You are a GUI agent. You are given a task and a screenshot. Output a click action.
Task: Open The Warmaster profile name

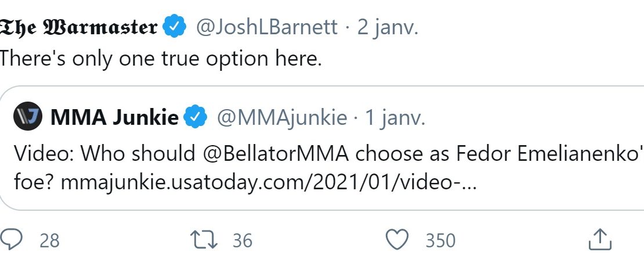(78, 27)
